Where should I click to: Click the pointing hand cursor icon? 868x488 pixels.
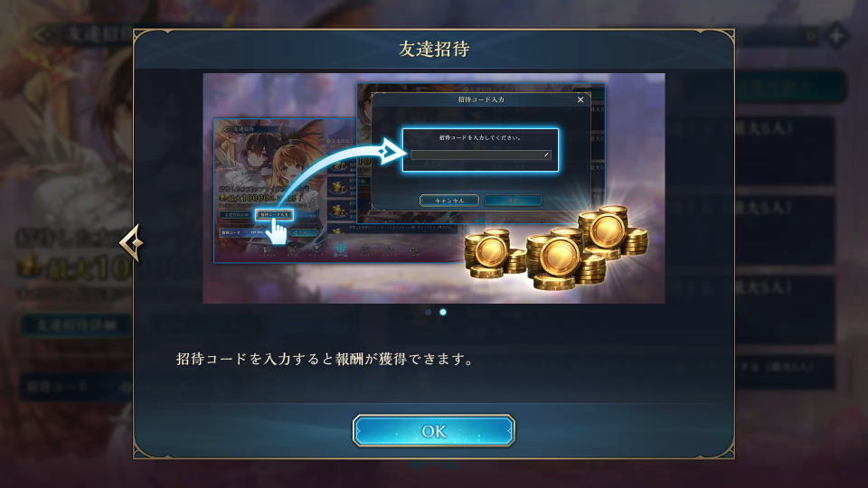pos(276,231)
